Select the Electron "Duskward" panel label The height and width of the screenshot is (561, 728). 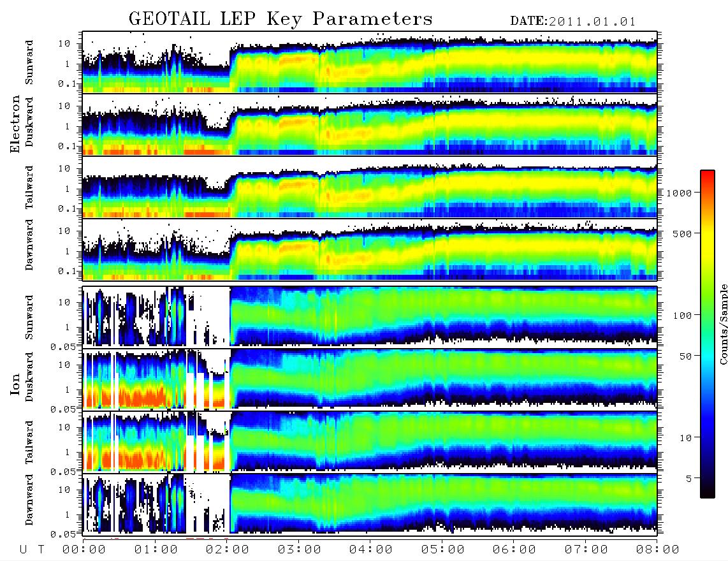[29, 122]
